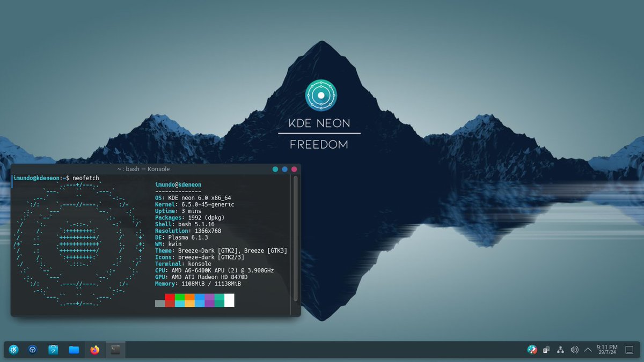Close Konsole with the pink button

tap(294, 169)
